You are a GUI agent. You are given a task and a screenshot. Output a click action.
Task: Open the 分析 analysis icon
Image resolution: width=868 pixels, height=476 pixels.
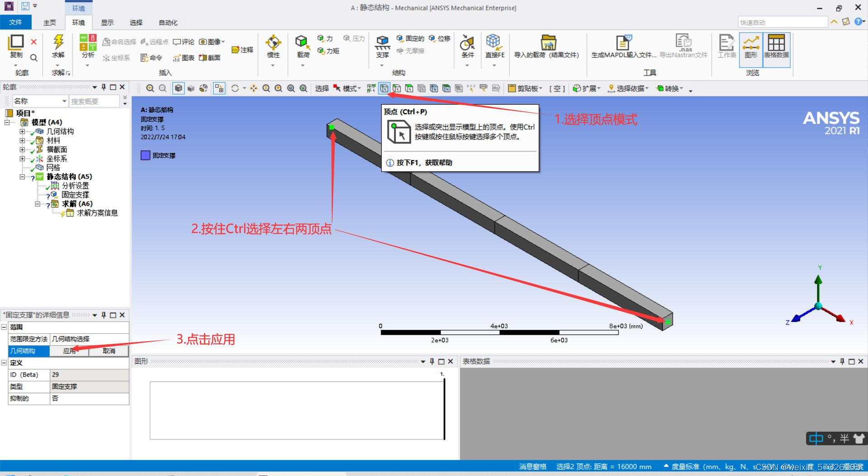(x=88, y=42)
